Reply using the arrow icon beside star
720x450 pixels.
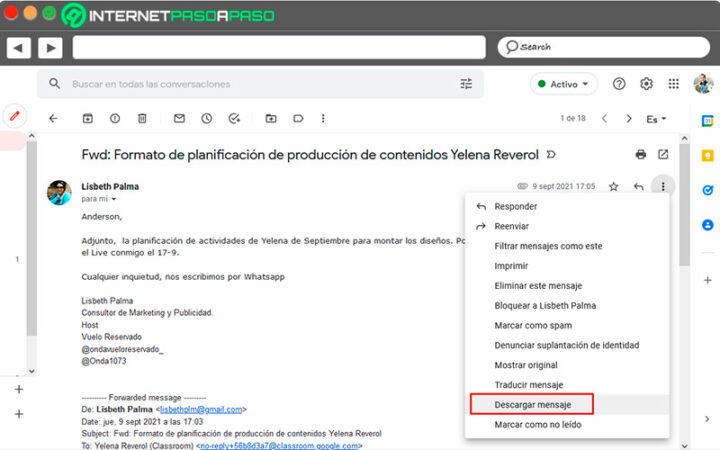(638, 186)
